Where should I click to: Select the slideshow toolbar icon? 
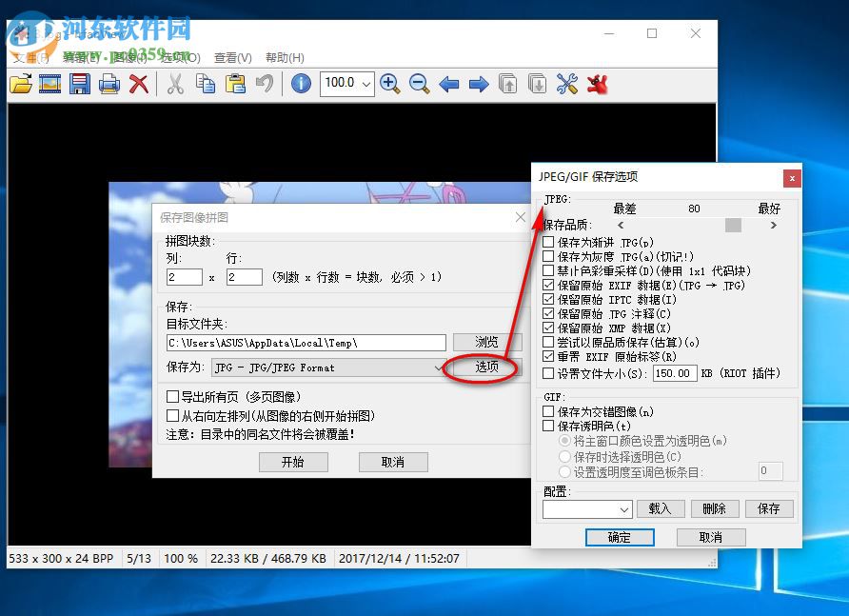pyautogui.click(x=49, y=84)
